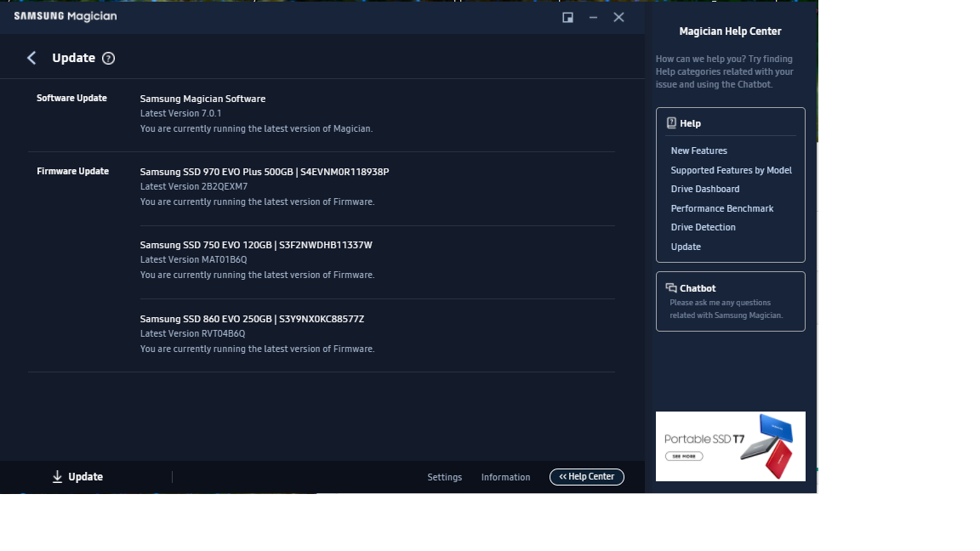This screenshot has height=551, width=980.
Task: Open the Chatbot card
Action: 730,301
